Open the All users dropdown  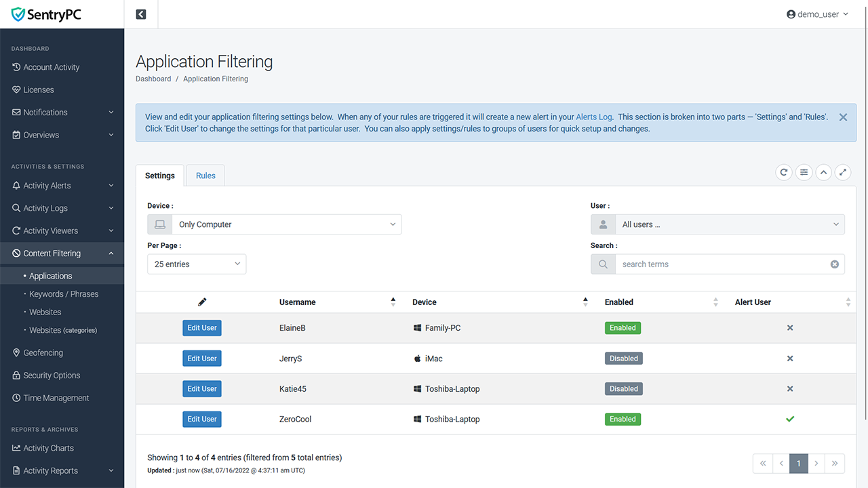[x=717, y=224]
